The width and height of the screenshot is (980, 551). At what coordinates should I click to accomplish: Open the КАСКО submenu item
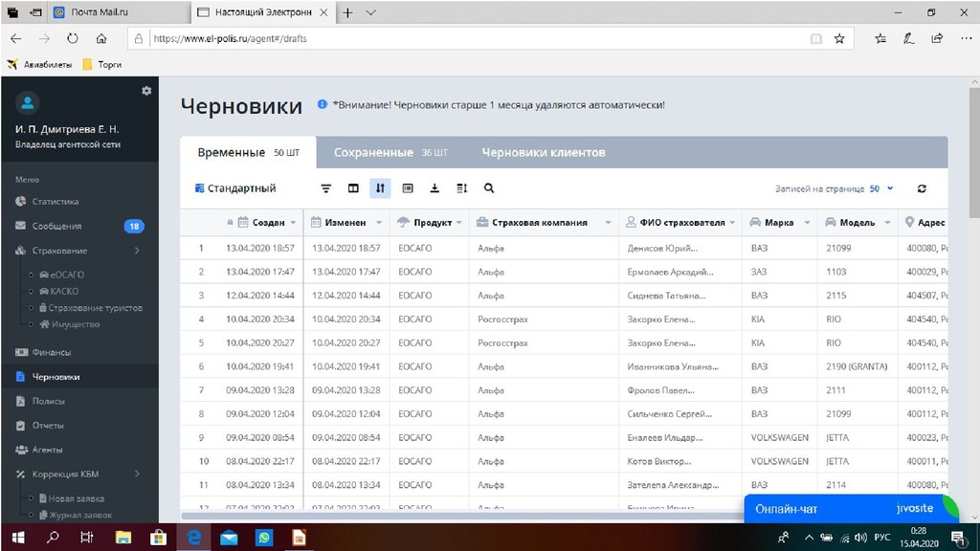point(58,291)
